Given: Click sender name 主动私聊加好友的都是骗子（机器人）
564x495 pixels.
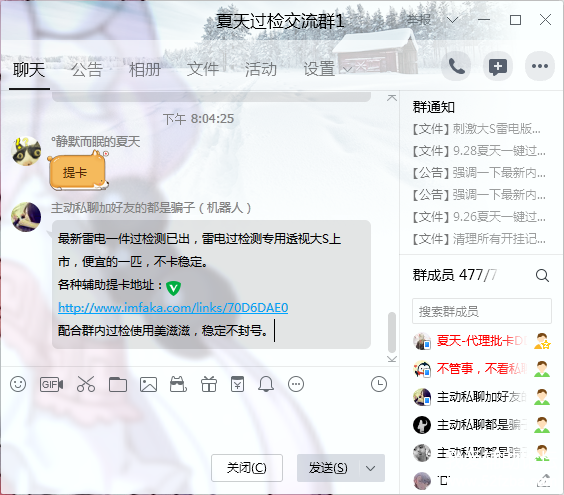Looking at the screenshot, I should (151, 208).
